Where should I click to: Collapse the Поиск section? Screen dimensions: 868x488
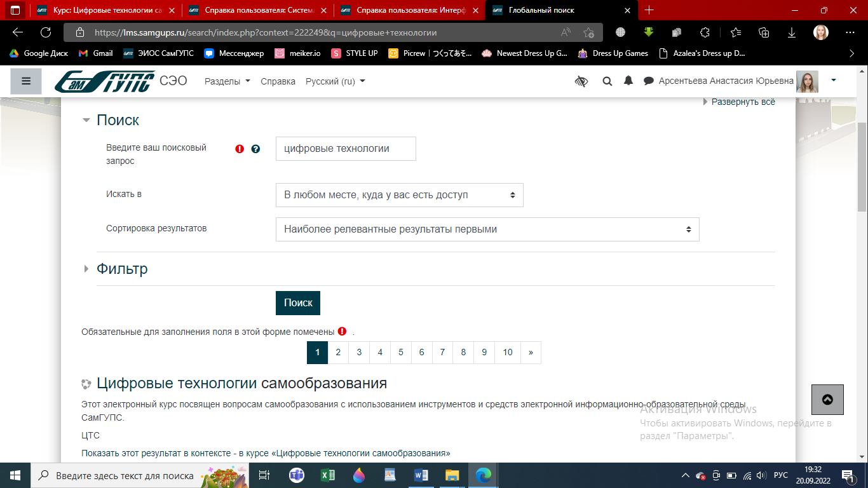click(86, 120)
